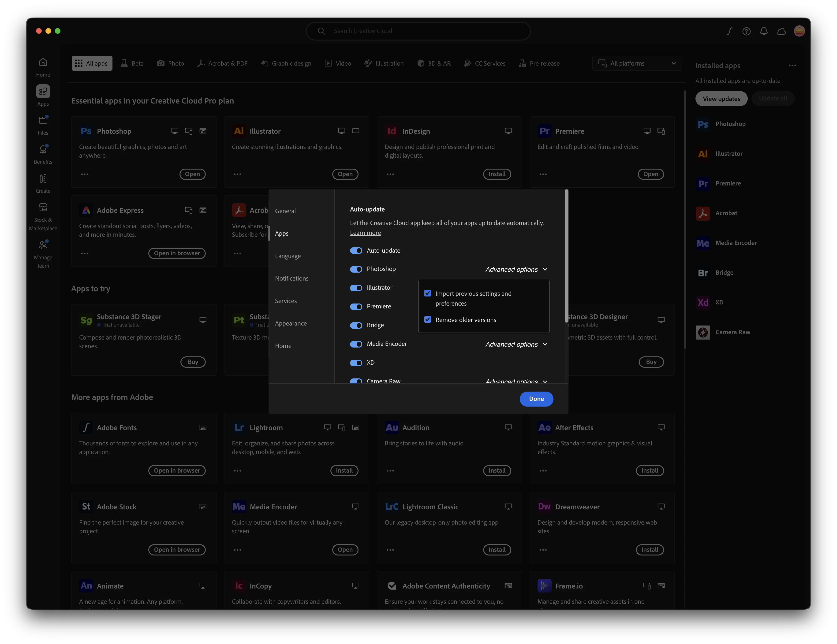This screenshot has width=837, height=644.
Task: Uncheck Import previous settings and preferences
Action: point(428,293)
